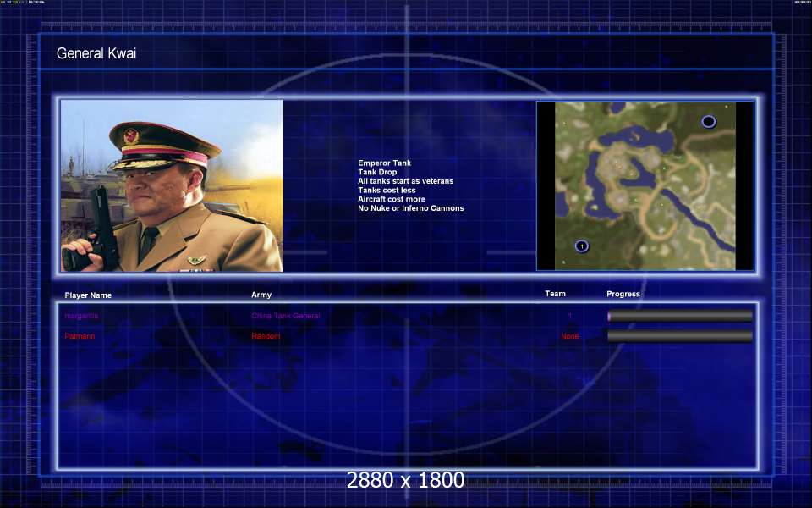Image resolution: width=812 pixels, height=508 pixels.
Task: Click the Army column header
Action: coord(261,295)
